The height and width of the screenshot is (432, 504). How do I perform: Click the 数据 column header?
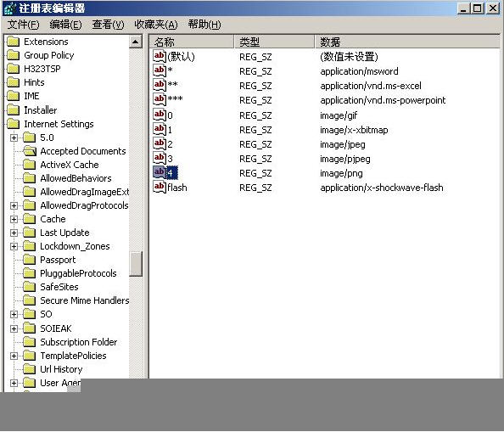[x=407, y=42]
